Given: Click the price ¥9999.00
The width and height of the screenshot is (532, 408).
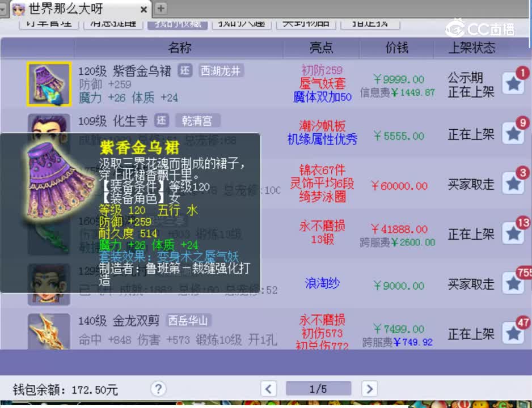Looking at the screenshot, I should click(399, 79).
